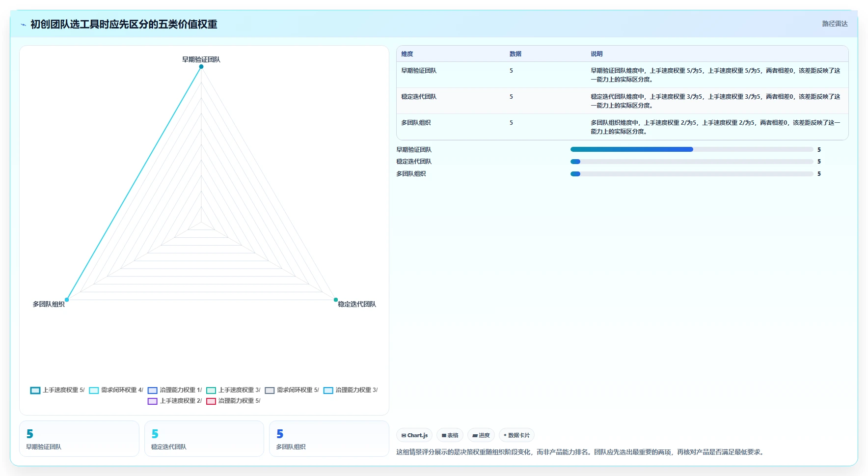Image resolution: width=868 pixels, height=476 pixels.
Task: Toggle legend item 需求闭环权重 5/
Action: click(292, 390)
